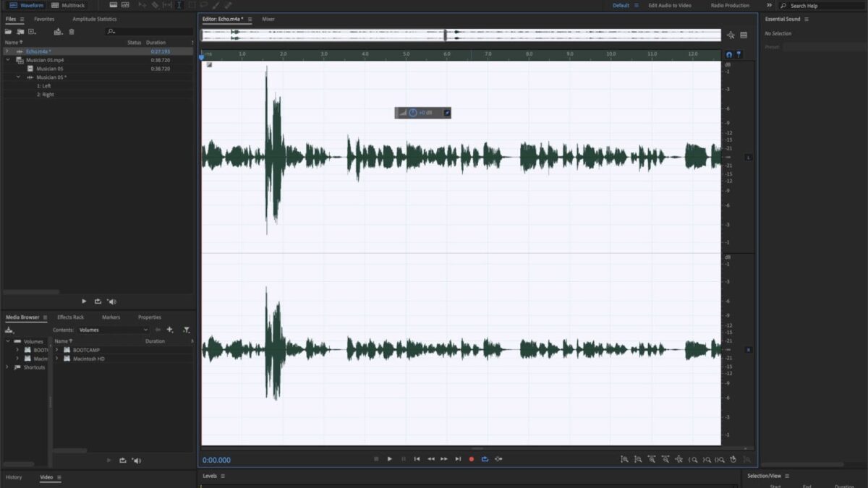Viewport: 868px width, 488px height.
Task: Click Zoom In amplitude icon
Action: point(624,459)
